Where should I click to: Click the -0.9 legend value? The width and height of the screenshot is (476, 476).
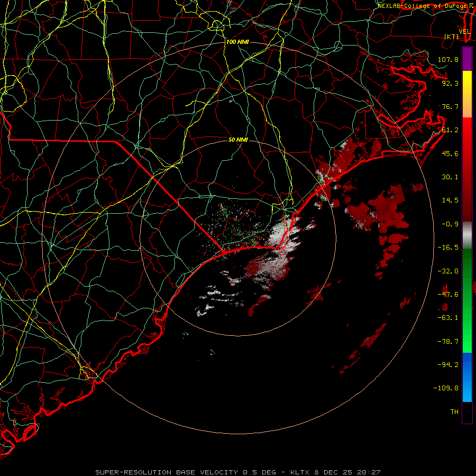click(450, 224)
